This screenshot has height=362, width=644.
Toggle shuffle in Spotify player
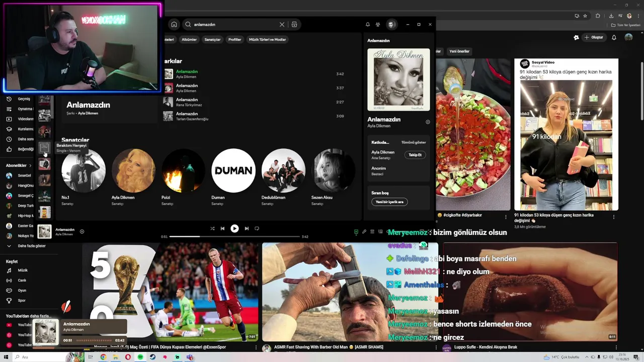(x=212, y=228)
